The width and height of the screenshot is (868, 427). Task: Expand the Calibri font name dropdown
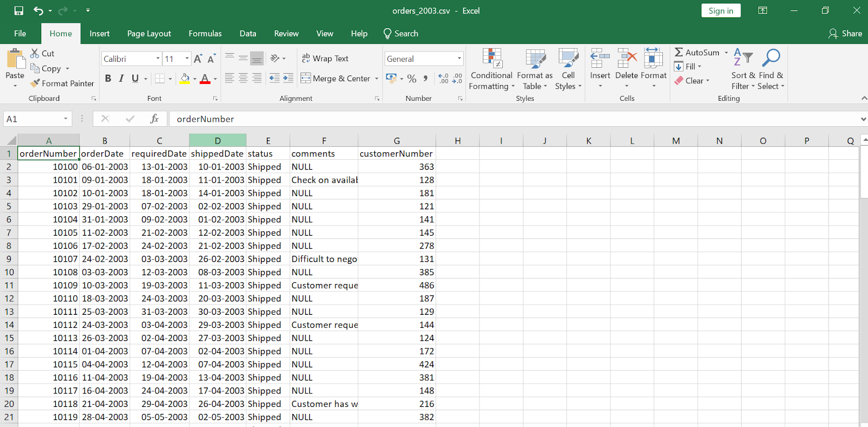click(x=158, y=59)
